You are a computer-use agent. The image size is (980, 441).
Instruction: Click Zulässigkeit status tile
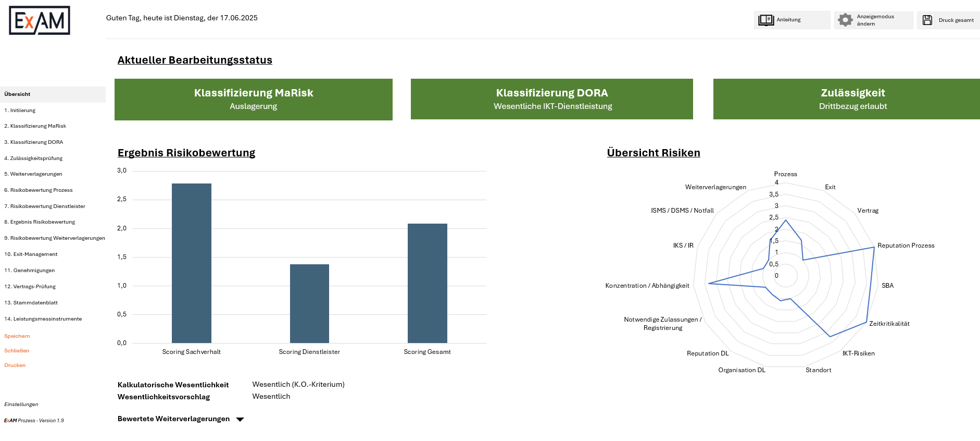pos(847,99)
